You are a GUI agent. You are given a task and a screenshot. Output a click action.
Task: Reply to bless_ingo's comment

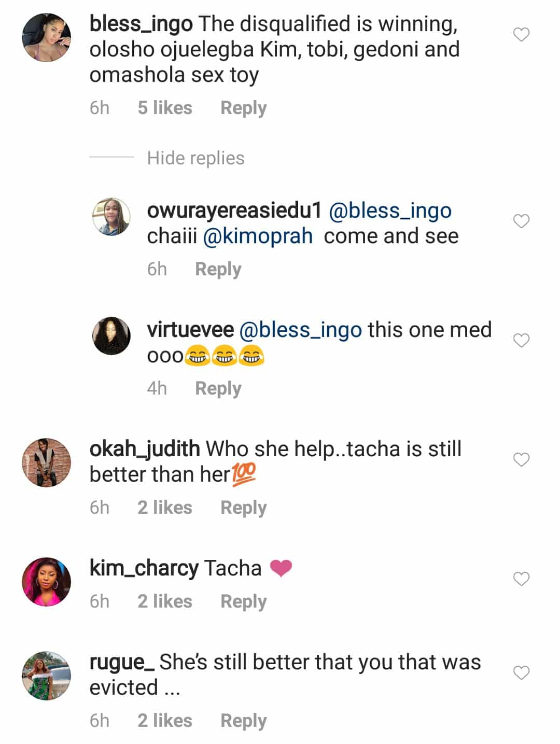pos(243,108)
